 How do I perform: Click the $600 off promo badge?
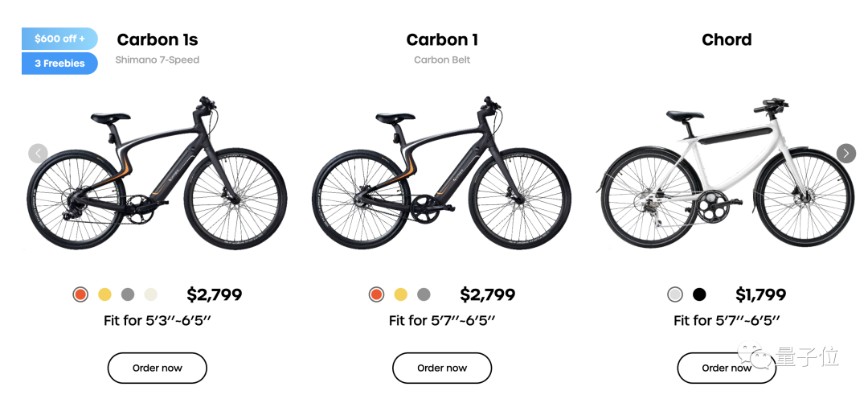tap(59, 39)
